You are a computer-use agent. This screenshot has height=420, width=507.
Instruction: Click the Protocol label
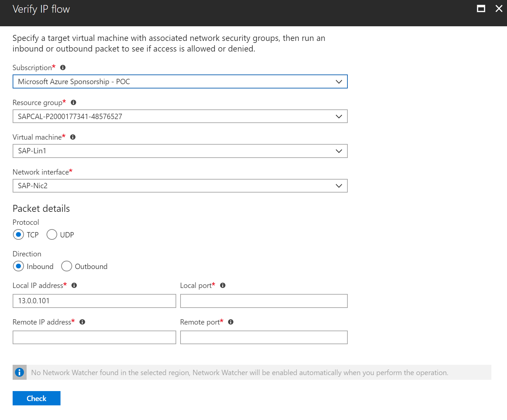pos(26,222)
